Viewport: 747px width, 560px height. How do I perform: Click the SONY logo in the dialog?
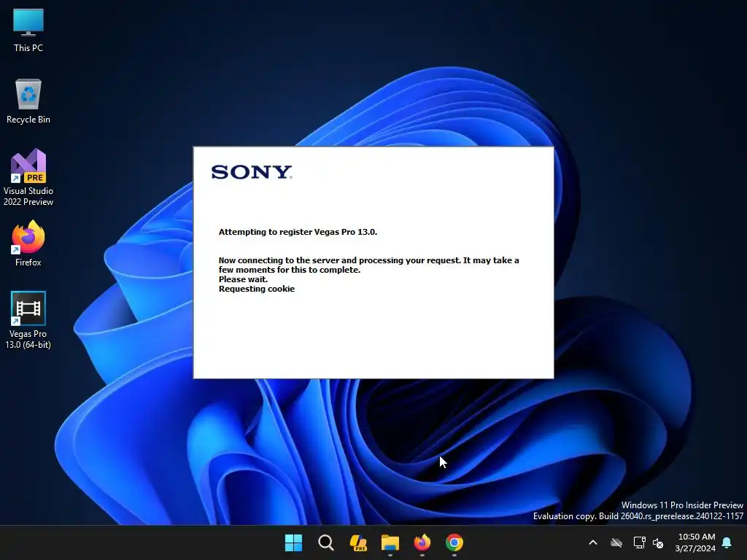[x=252, y=172]
